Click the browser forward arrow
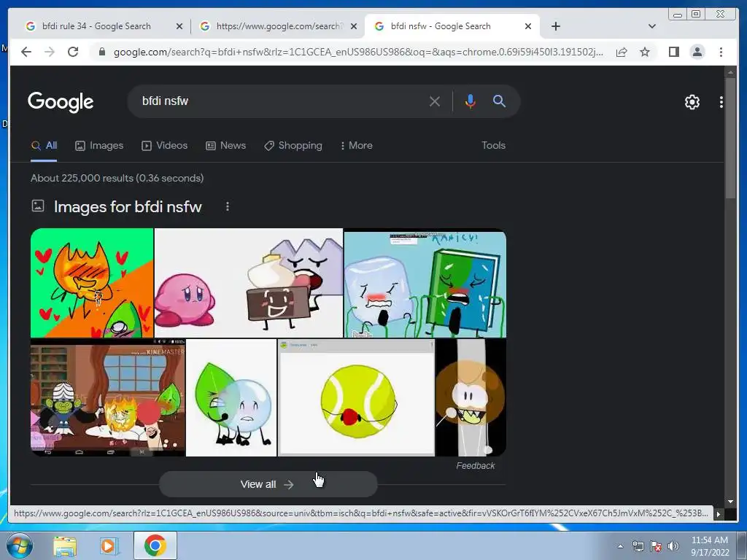Image resolution: width=747 pixels, height=560 pixels. 50,52
